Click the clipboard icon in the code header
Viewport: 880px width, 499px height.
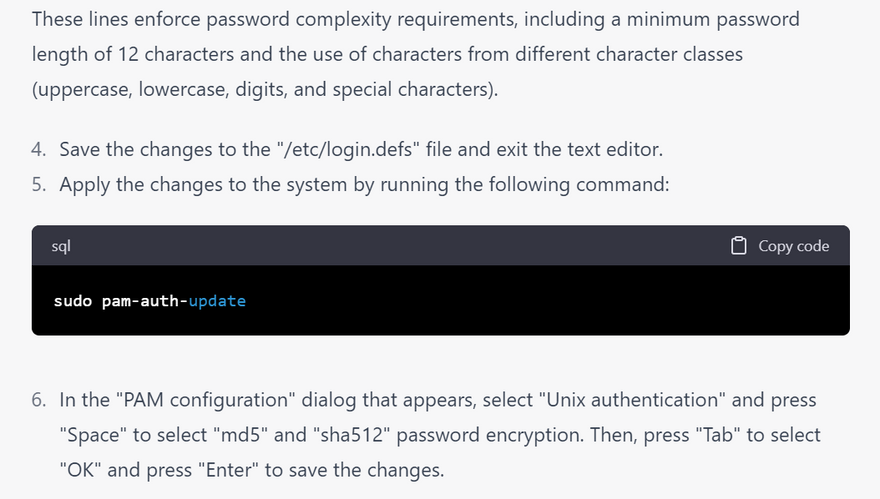point(739,246)
